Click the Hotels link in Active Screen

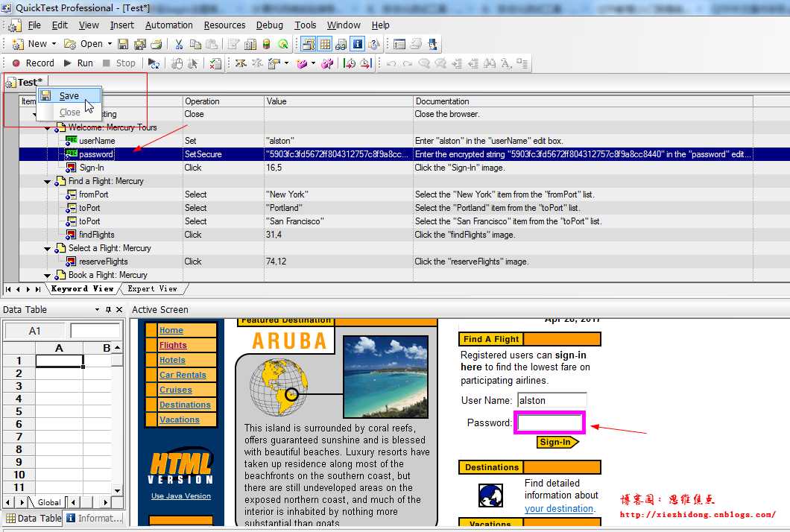coord(172,360)
